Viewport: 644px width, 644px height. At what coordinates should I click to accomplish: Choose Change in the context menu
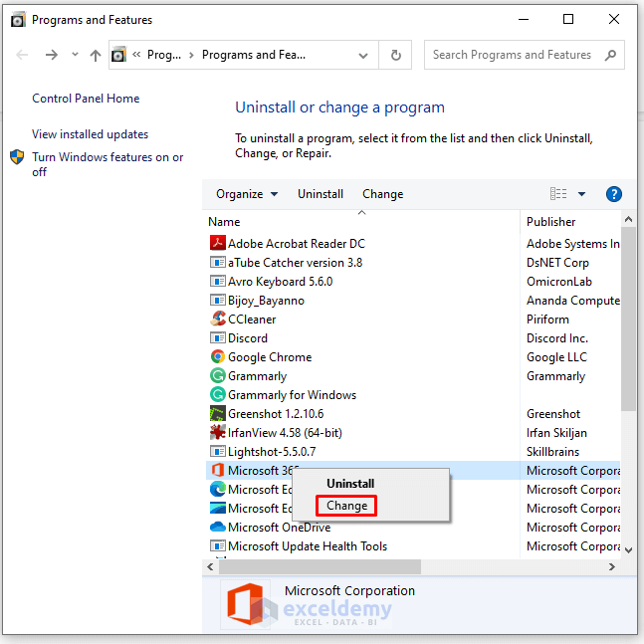click(x=346, y=506)
